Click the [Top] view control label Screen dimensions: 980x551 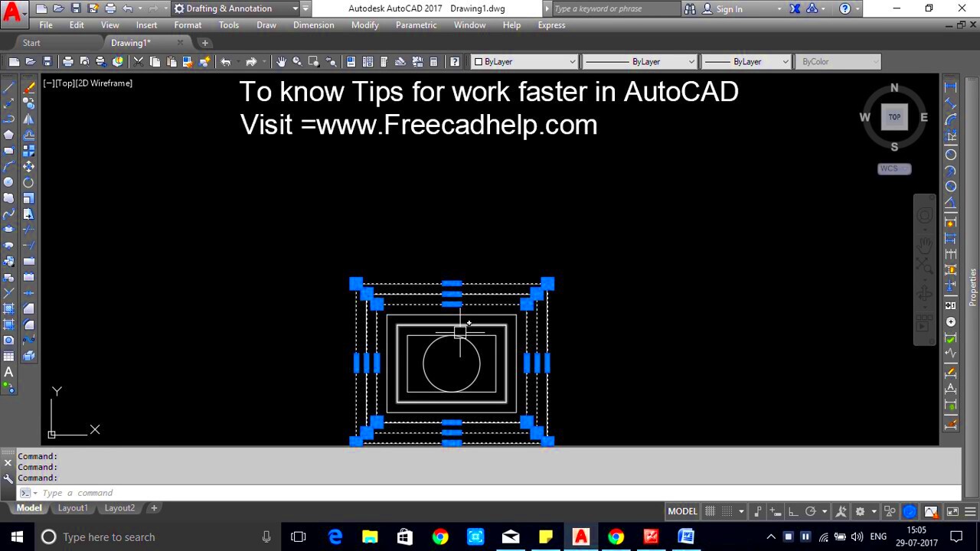(x=63, y=83)
